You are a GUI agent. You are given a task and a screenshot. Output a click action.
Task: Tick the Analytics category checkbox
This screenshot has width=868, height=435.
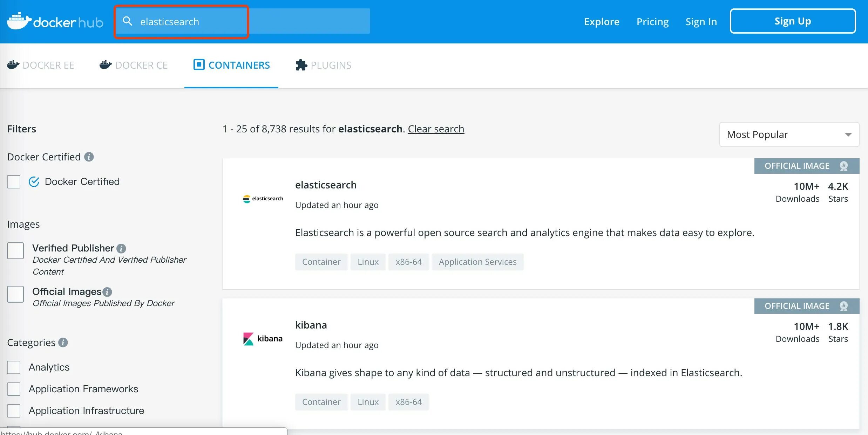tap(14, 367)
